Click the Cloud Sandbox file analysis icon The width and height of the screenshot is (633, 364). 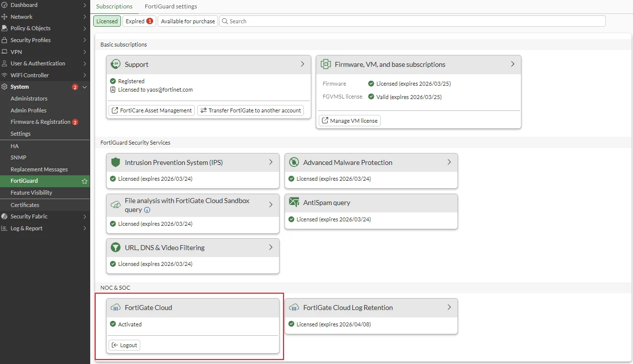pyautogui.click(x=115, y=205)
